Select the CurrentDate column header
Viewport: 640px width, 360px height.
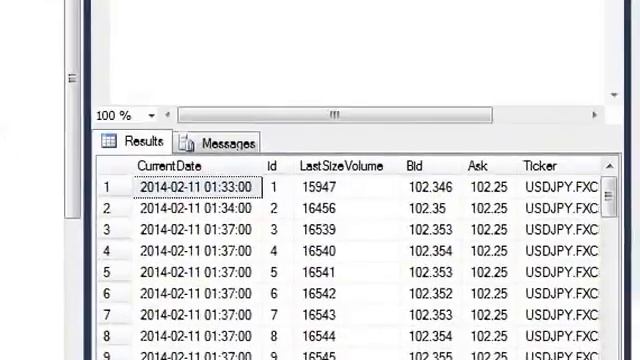point(169,166)
